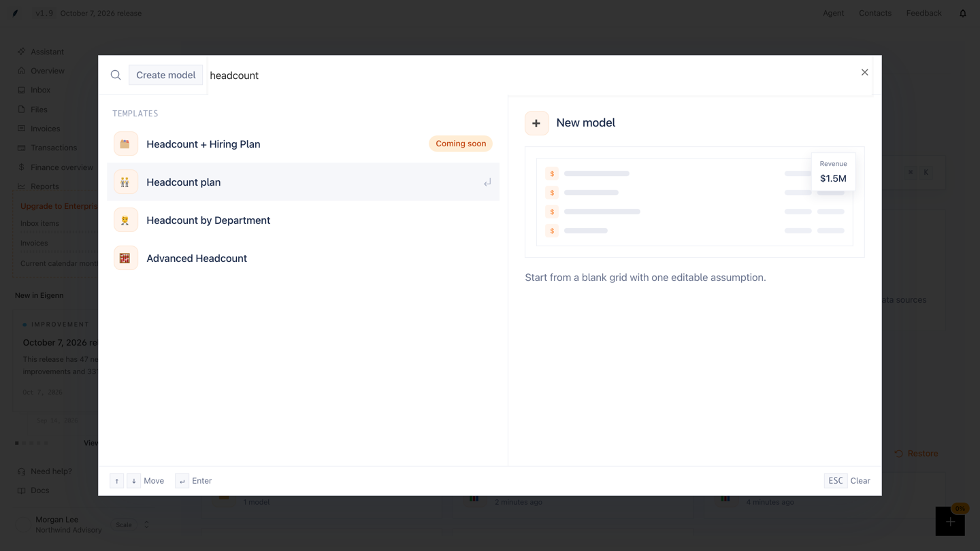
Task: Click the Docs book icon in sidebar
Action: pos(22,490)
